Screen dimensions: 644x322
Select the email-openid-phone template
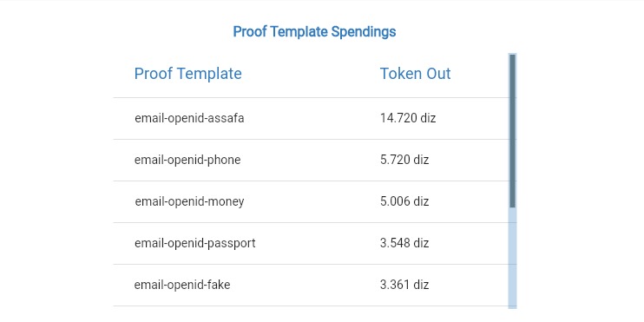click(x=187, y=160)
